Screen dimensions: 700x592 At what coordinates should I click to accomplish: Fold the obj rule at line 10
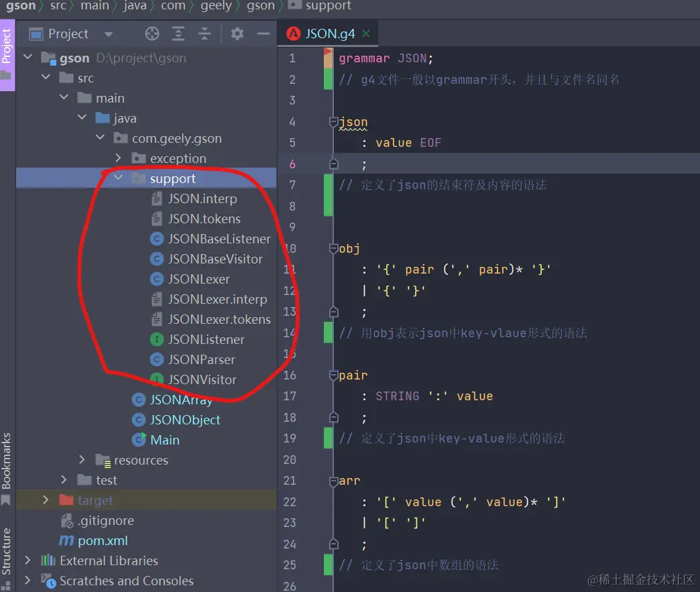tap(333, 248)
